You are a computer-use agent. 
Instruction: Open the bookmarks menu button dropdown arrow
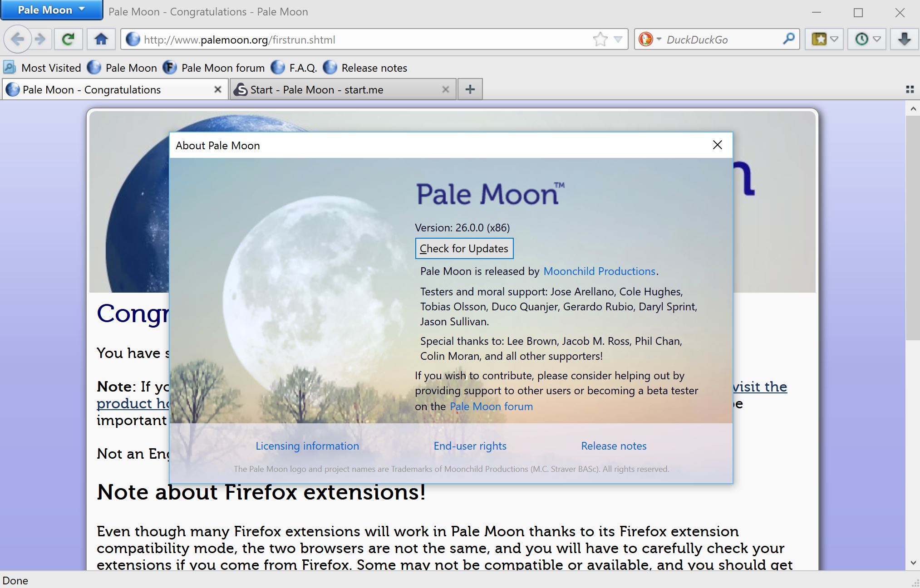[x=834, y=39]
